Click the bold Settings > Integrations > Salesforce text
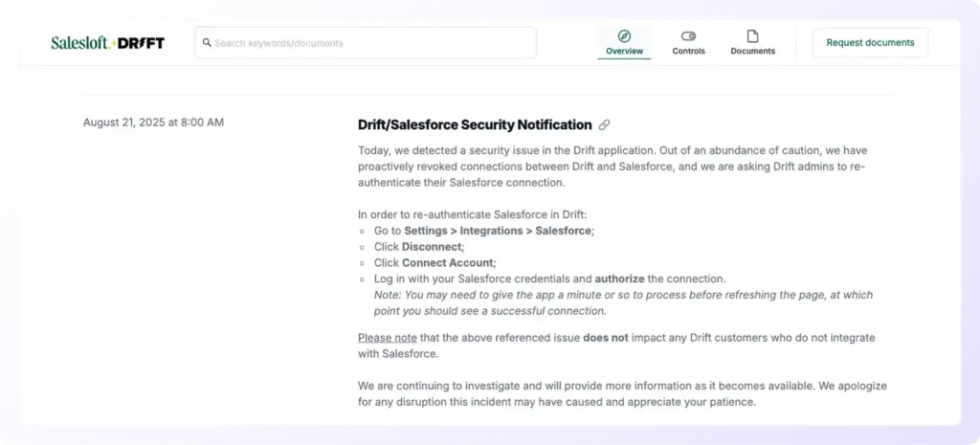The width and height of the screenshot is (980, 445). point(498,231)
